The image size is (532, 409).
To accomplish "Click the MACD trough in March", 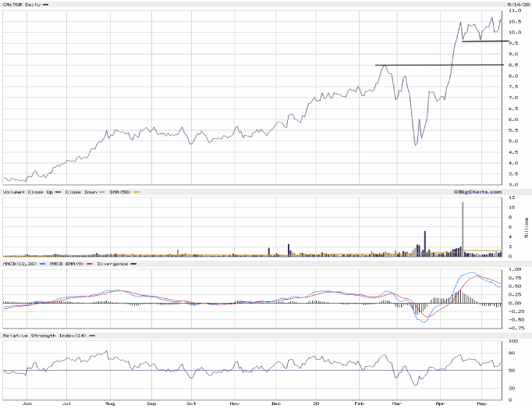I will coord(424,320).
